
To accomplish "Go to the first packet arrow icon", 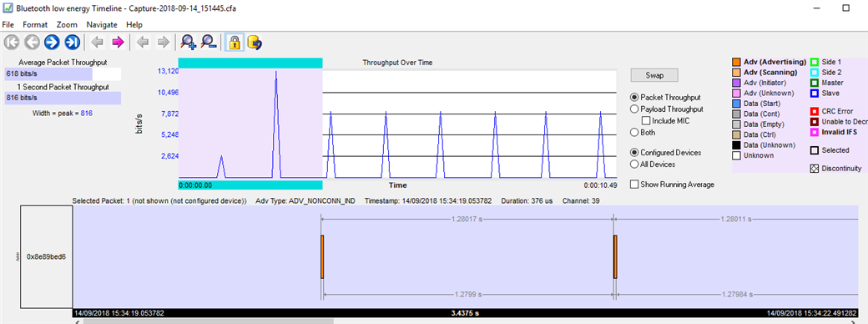I will tap(12, 42).
